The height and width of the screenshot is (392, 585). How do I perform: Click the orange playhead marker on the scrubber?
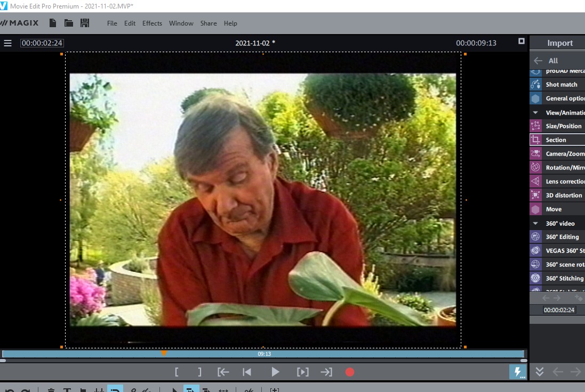[164, 353]
